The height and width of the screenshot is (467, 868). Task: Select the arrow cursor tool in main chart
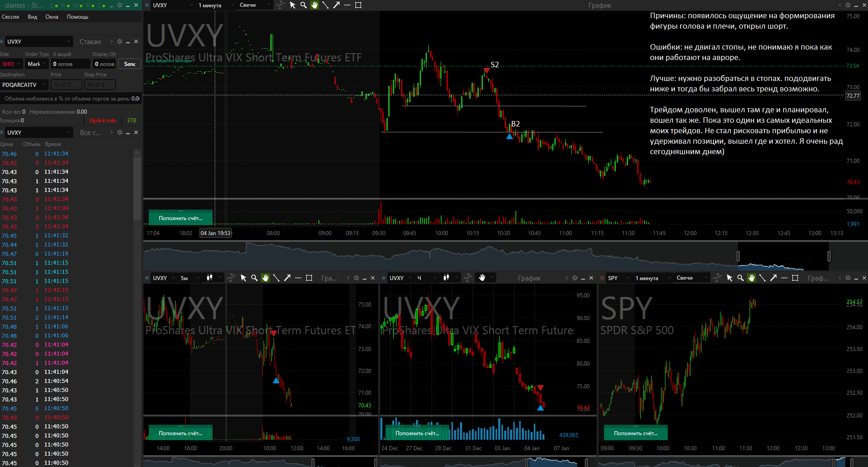pos(293,5)
